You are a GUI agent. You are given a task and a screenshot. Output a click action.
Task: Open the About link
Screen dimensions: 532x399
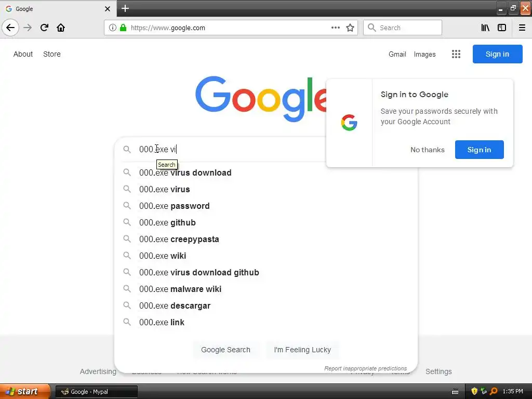pyautogui.click(x=23, y=54)
